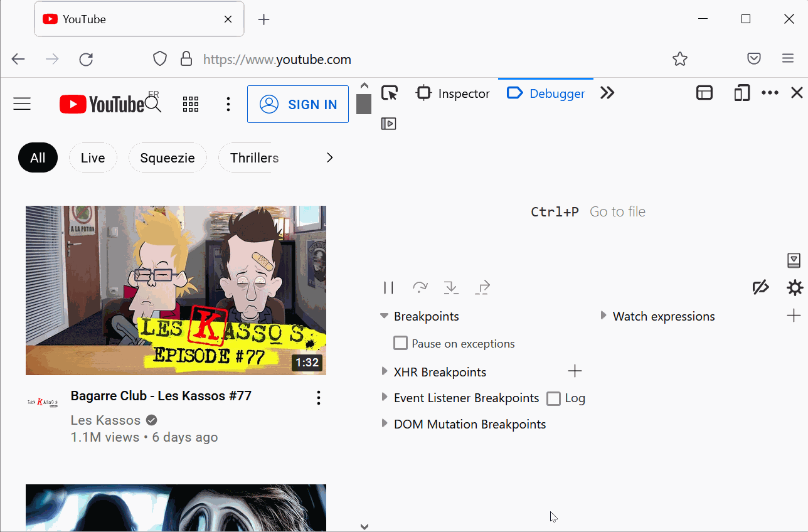Click the page scrollbar up arrow
The image size is (808, 532).
364,86
